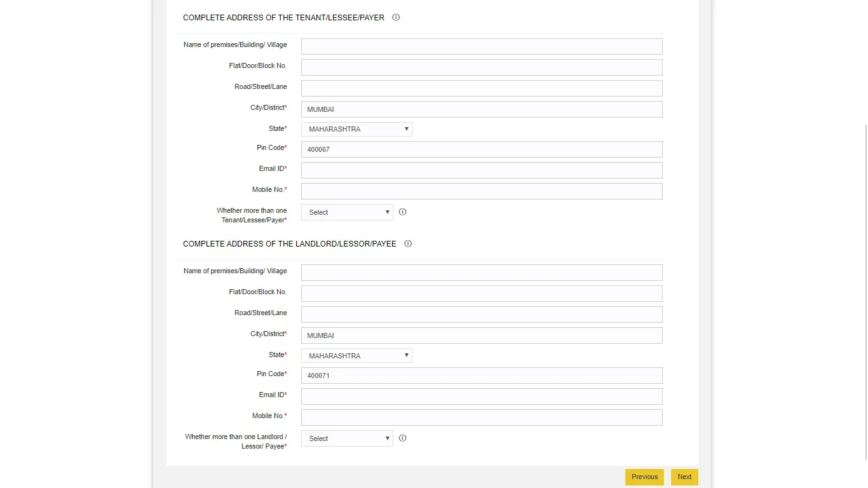Focus landlord Road/Street/Lane field
This screenshot has width=868, height=488.
482,315
